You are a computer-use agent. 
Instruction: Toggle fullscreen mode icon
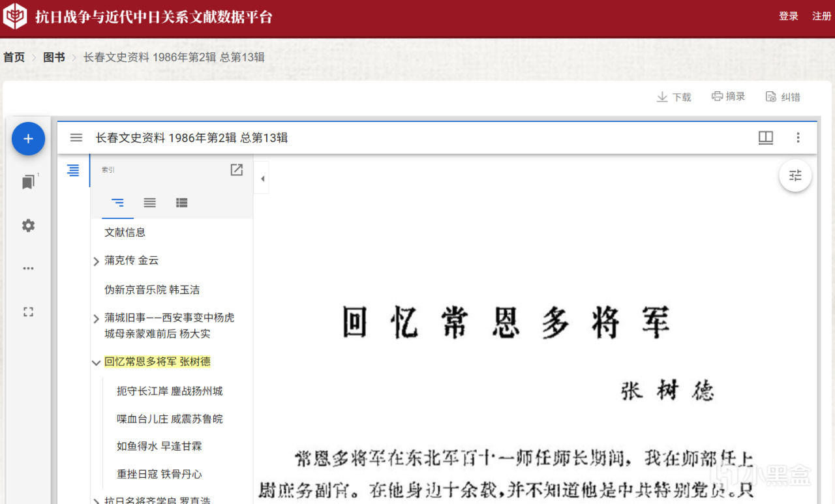28,312
